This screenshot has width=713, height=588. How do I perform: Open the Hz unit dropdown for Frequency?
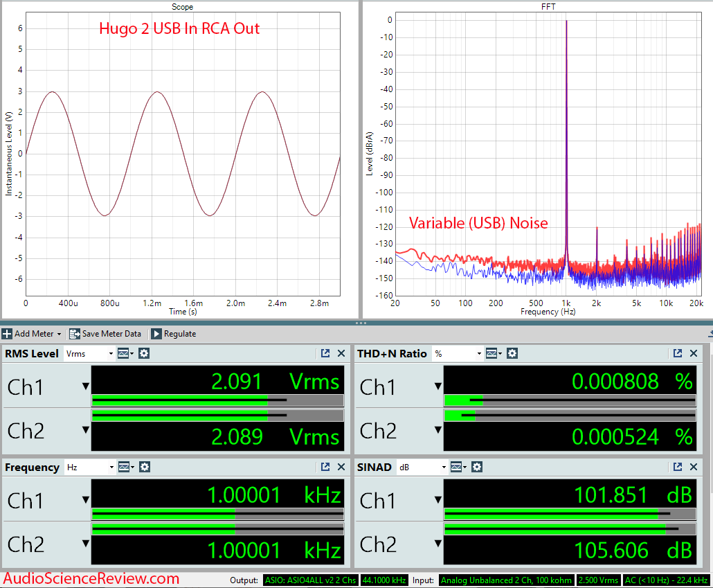tap(89, 467)
